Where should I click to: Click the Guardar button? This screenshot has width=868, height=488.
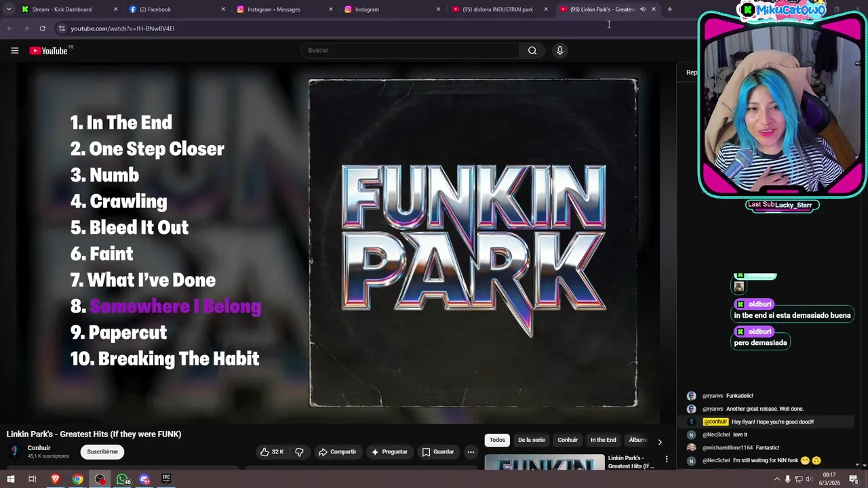tap(438, 451)
